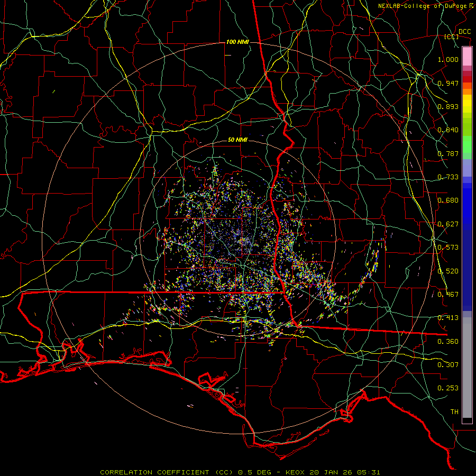Click the 100 NMI range ring label
Screen dimensions: 476x476
(x=237, y=42)
